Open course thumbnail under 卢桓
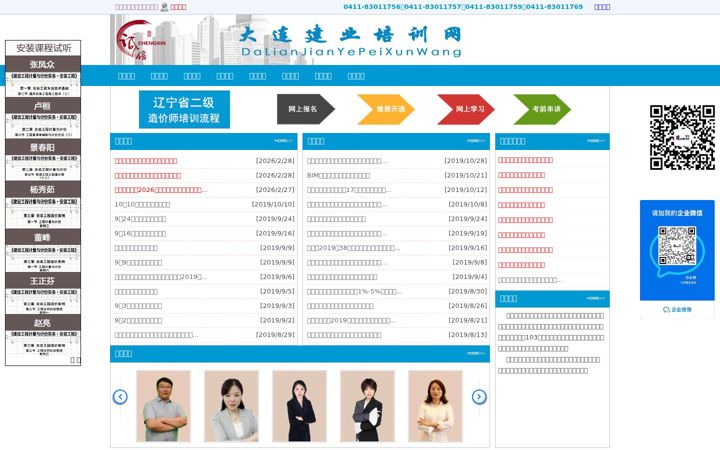 [43, 126]
